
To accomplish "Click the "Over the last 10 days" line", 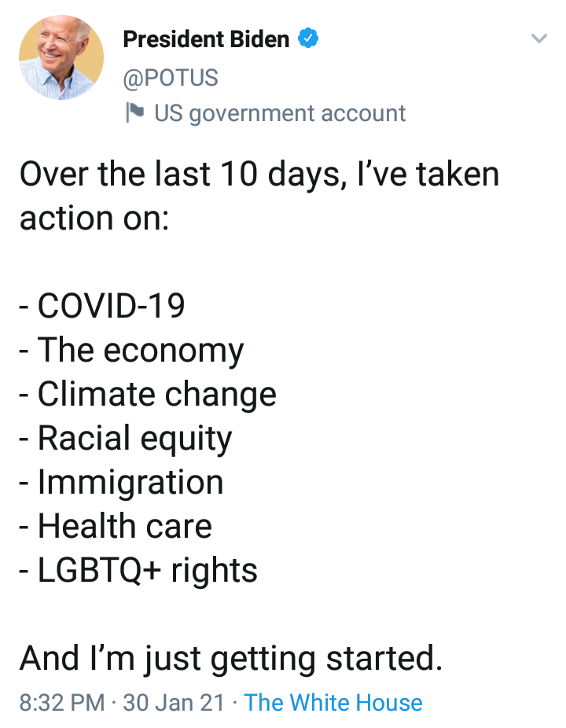I will [x=259, y=175].
